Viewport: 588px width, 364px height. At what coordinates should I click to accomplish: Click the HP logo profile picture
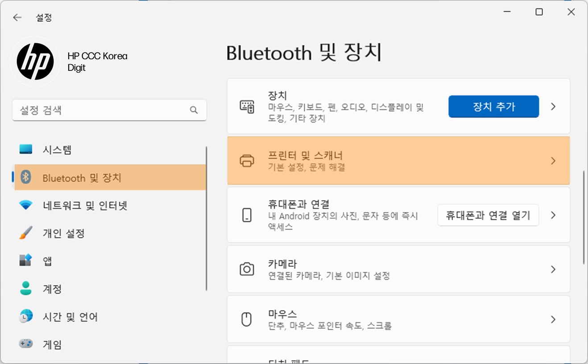[x=35, y=61]
